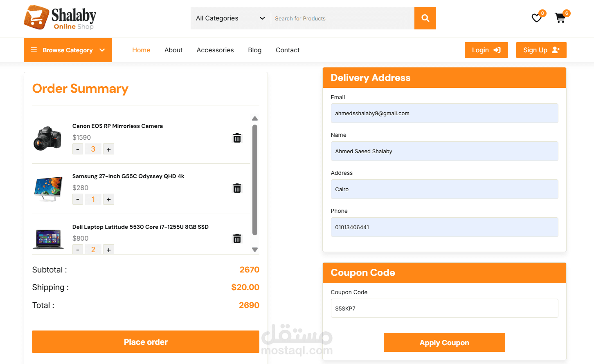Click the orange Coupon Code panel header
The height and width of the screenshot is (364, 594).
(x=444, y=272)
